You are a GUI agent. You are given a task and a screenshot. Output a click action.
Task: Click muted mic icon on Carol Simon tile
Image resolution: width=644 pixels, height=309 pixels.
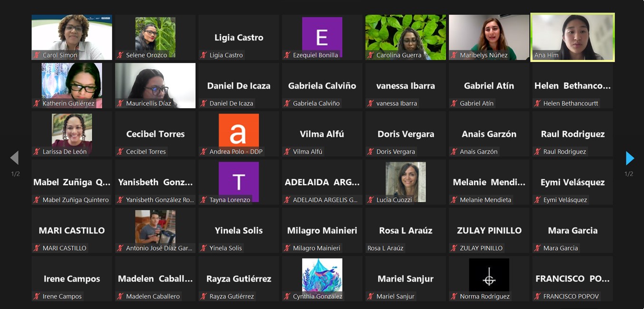pyautogui.click(x=37, y=55)
